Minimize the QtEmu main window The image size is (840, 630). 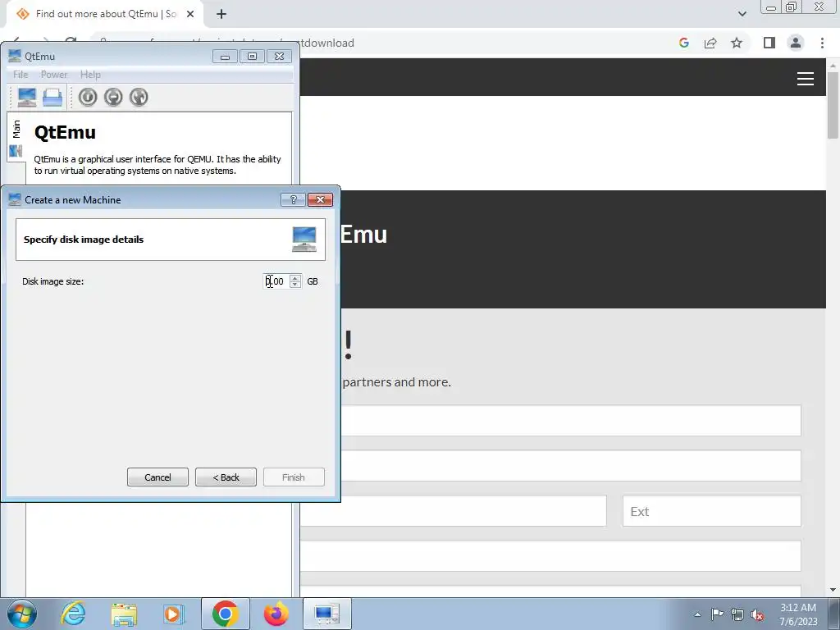tap(225, 57)
